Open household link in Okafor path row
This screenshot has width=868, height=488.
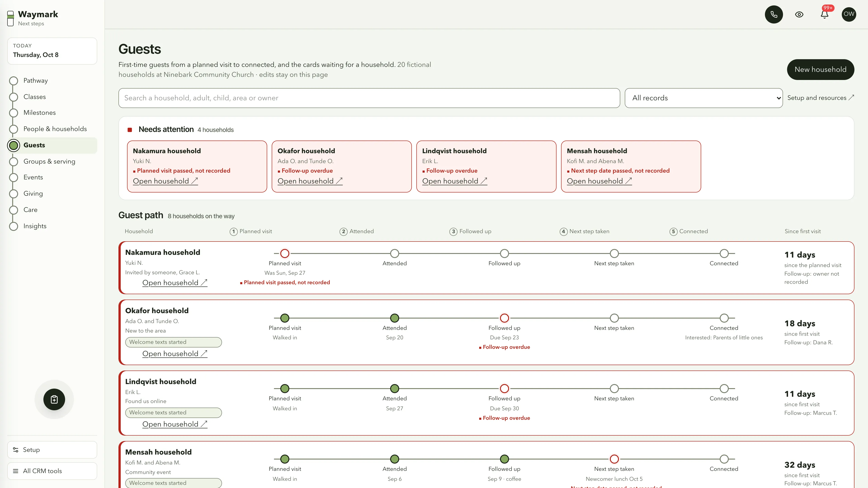pos(175,354)
